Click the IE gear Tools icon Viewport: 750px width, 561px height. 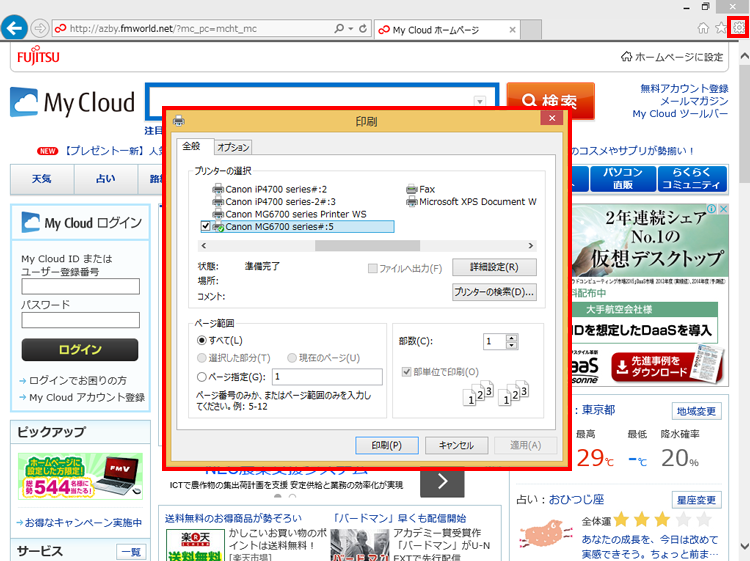click(739, 30)
